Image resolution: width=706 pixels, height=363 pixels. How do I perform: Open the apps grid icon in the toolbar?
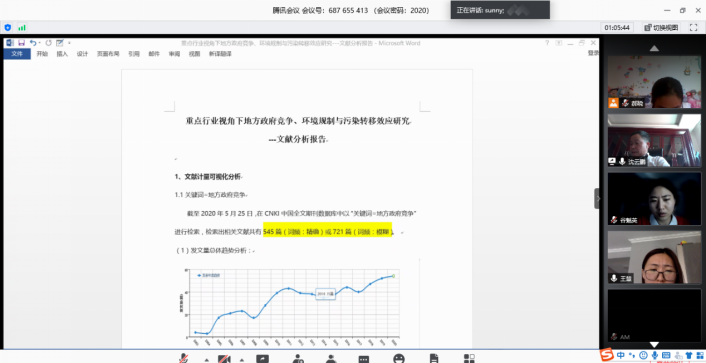click(x=469, y=359)
